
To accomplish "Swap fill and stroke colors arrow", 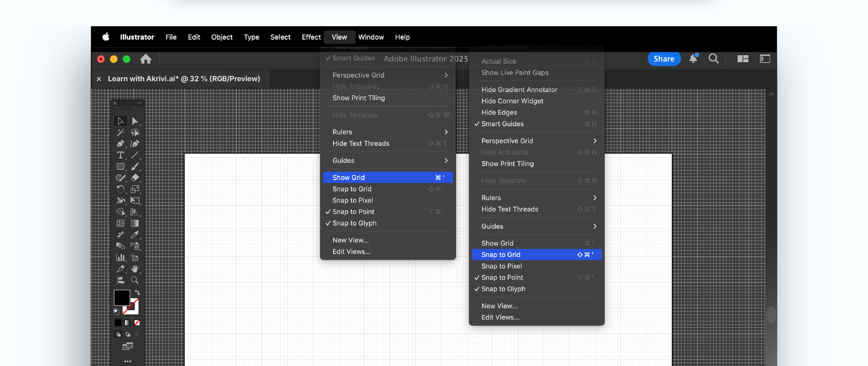I will coord(137,292).
